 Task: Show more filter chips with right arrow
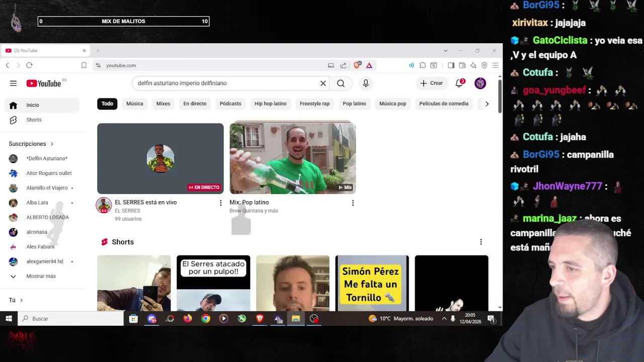pos(487,104)
